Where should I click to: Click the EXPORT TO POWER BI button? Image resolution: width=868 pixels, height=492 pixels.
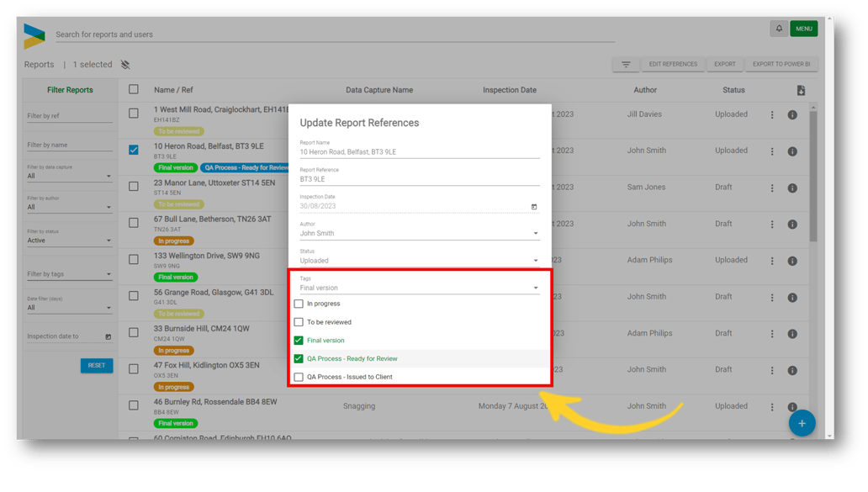(x=781, y=65)
